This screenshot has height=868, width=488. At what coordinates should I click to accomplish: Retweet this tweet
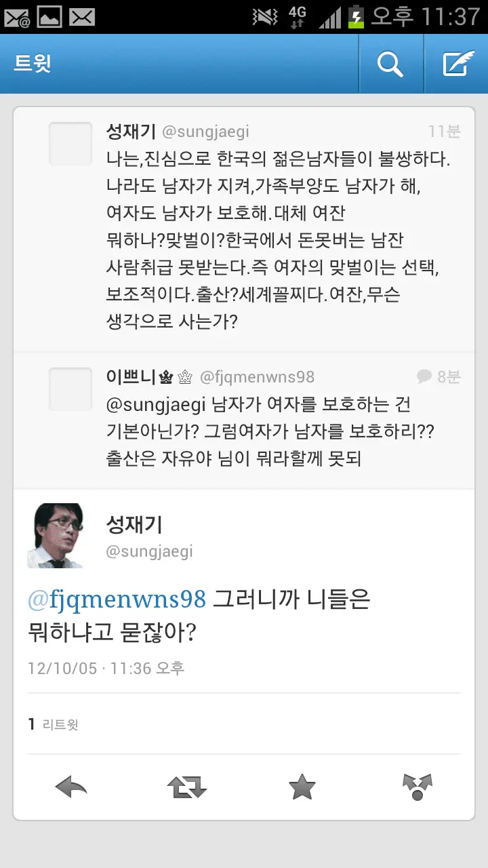186,788
